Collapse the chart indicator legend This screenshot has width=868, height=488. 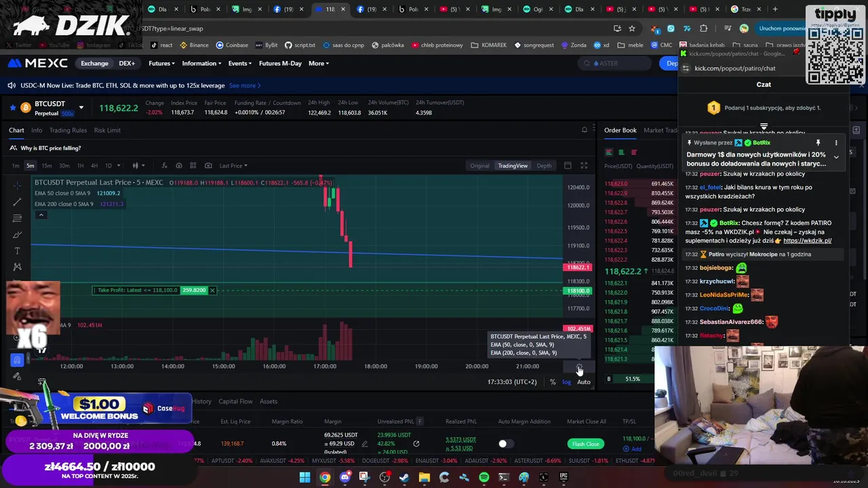(x=41, y=215)
